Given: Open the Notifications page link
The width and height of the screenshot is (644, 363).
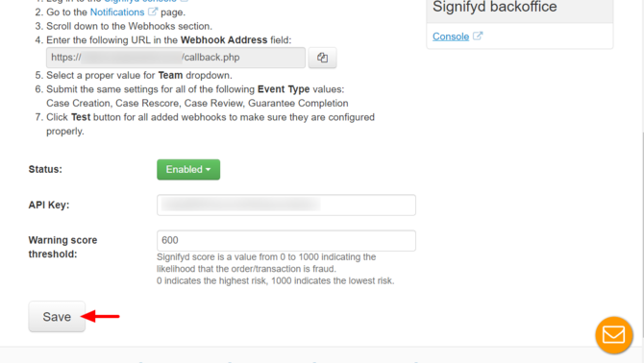Looking at the screenshot, I should click(x=117, y=12).
